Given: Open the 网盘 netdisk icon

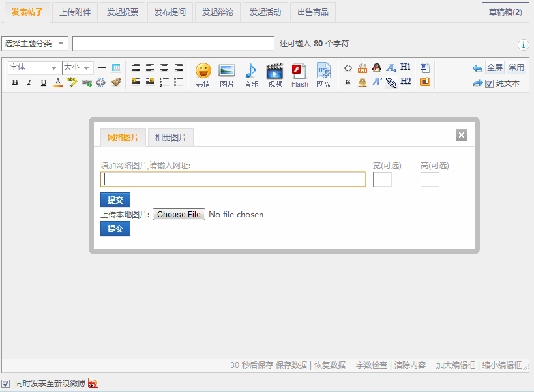Looking at the screenshot, I should pyautogui.click(x=323, y=75).
